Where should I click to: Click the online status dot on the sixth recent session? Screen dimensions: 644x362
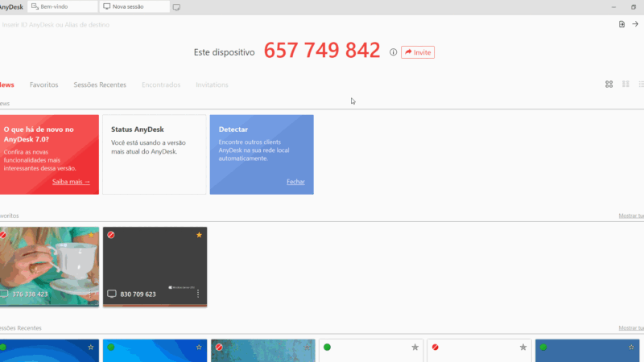point(543,348)
